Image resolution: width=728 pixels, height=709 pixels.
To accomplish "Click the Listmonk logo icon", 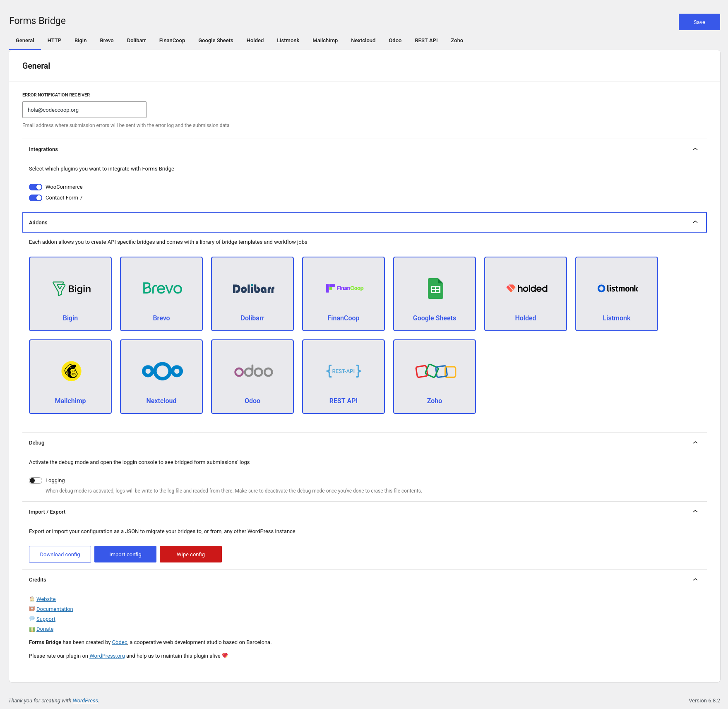I will point(617,288).
